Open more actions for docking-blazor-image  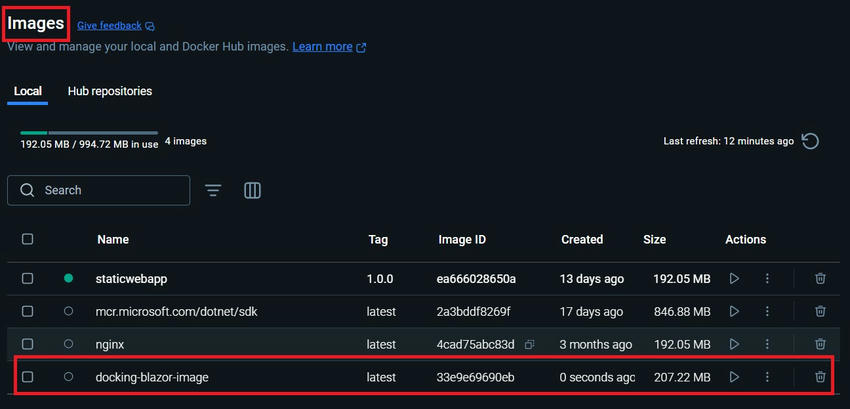coord(767,376)
